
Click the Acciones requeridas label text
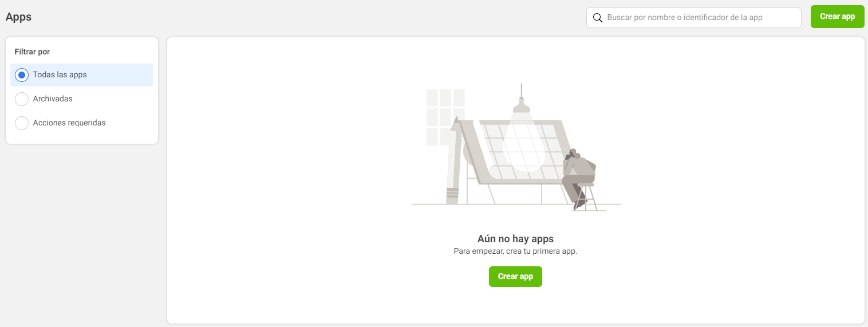click(x=69, y=123)
